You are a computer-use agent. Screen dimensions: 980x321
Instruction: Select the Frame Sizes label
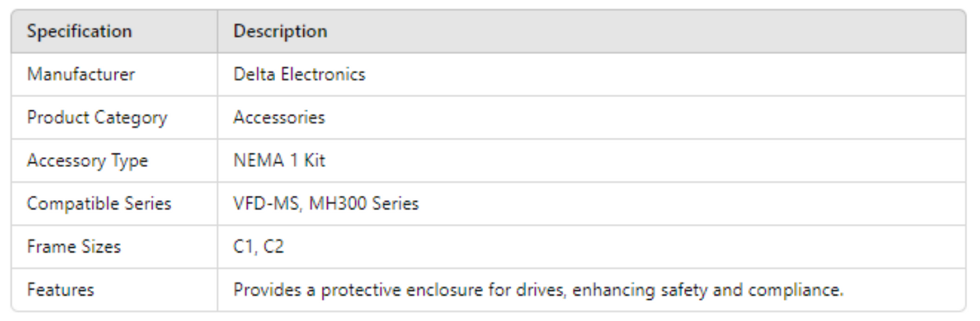tap(74, 247)
